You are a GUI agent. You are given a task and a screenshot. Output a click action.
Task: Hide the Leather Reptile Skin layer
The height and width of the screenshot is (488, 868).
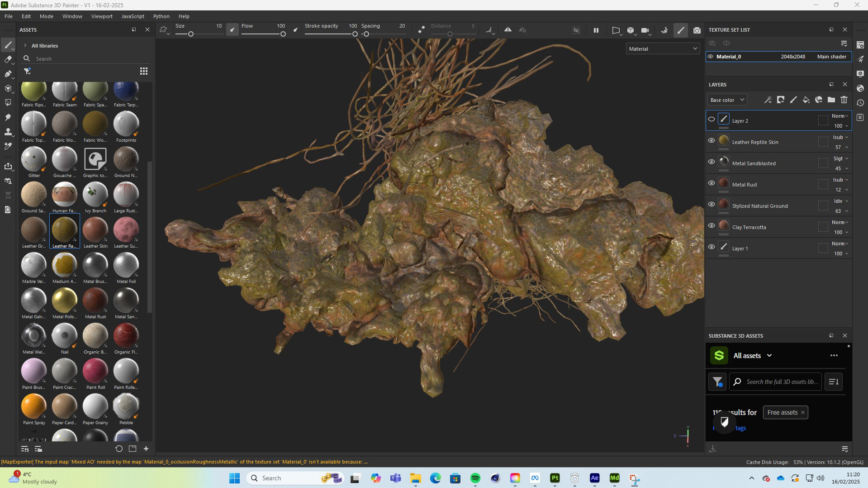click(711, 141)
